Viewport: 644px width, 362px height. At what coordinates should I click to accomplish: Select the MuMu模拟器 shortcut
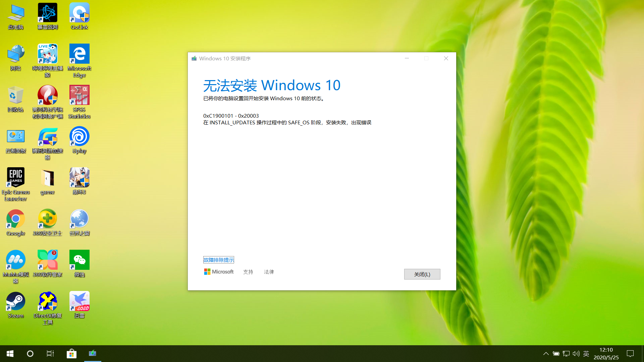(x=16, y=267)
